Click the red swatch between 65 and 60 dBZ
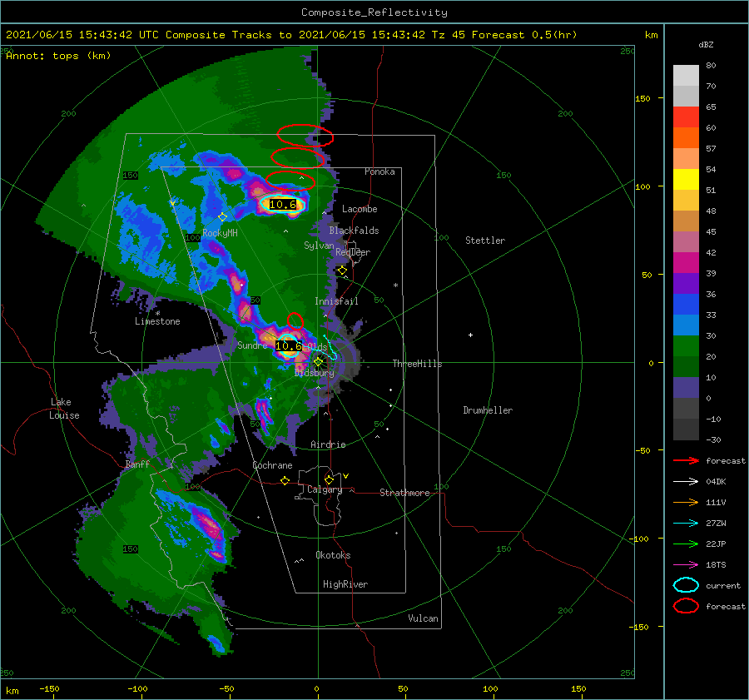 [686, 117]
